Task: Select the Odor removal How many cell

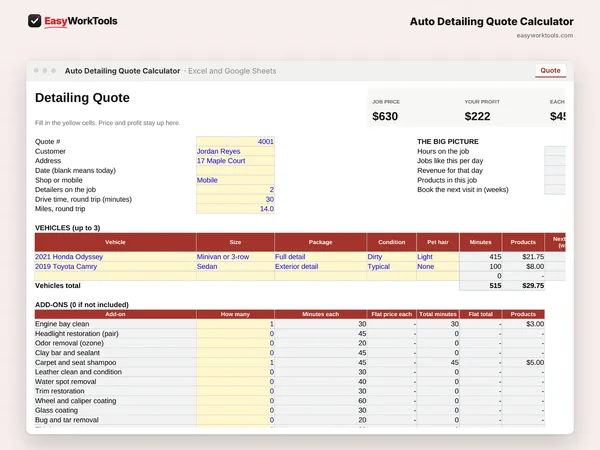Action: pyautogui.click(x=235, y=343)
